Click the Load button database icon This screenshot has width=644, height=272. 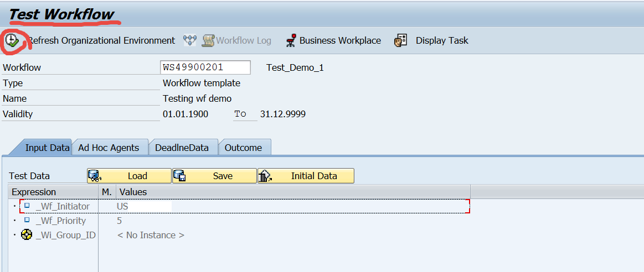coord(95,176)
